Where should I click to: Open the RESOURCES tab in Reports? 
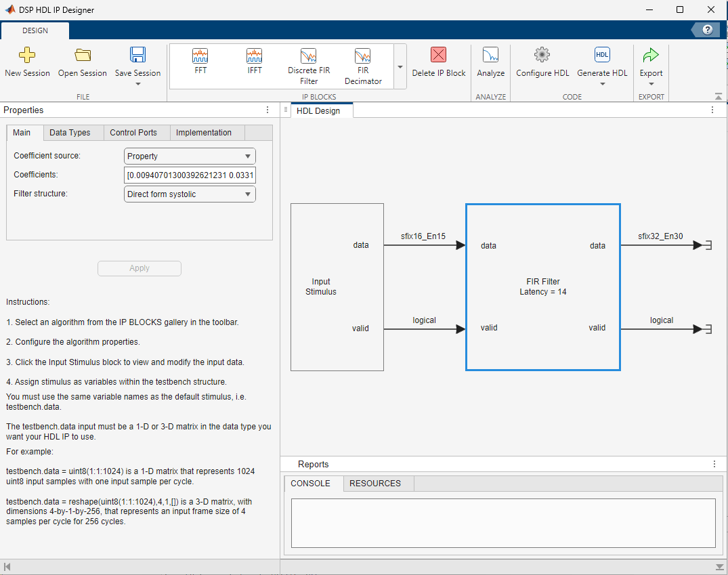click(x=377, y=483)
